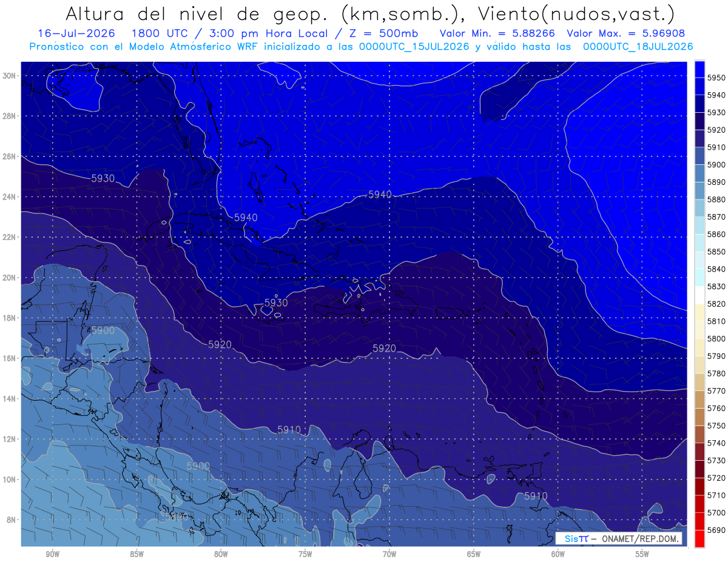The width and height of the screenshot is (728, 562).
Task: Click the legend swatch between 5870 and 5880
Action: pyautogui.click(x=699, y=208)
